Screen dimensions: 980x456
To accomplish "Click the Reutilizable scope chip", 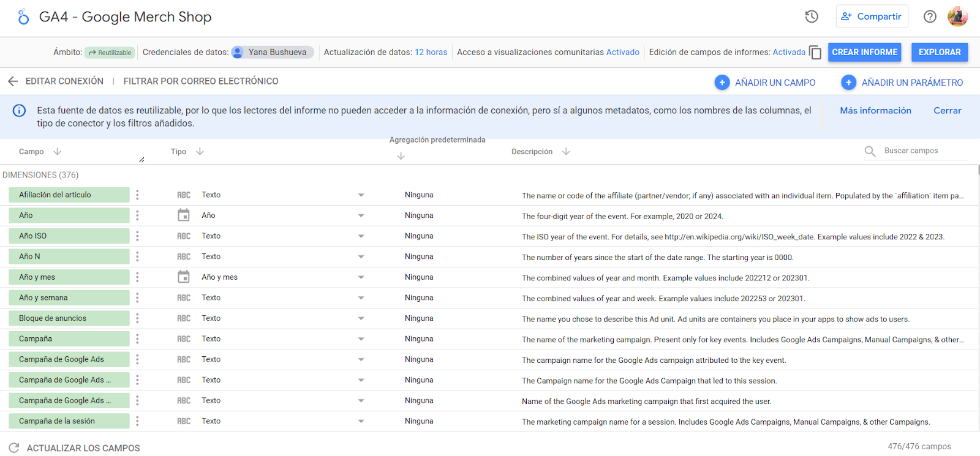I will 110,53.
